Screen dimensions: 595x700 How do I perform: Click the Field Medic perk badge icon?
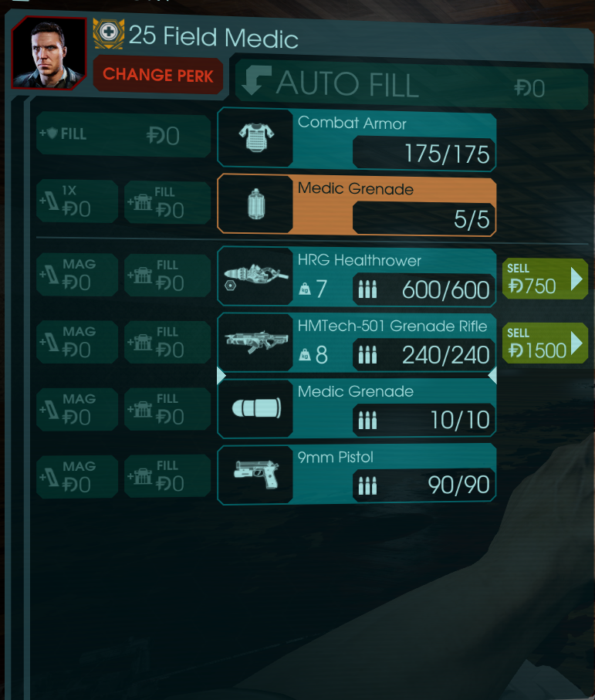[x=109, y=33]
